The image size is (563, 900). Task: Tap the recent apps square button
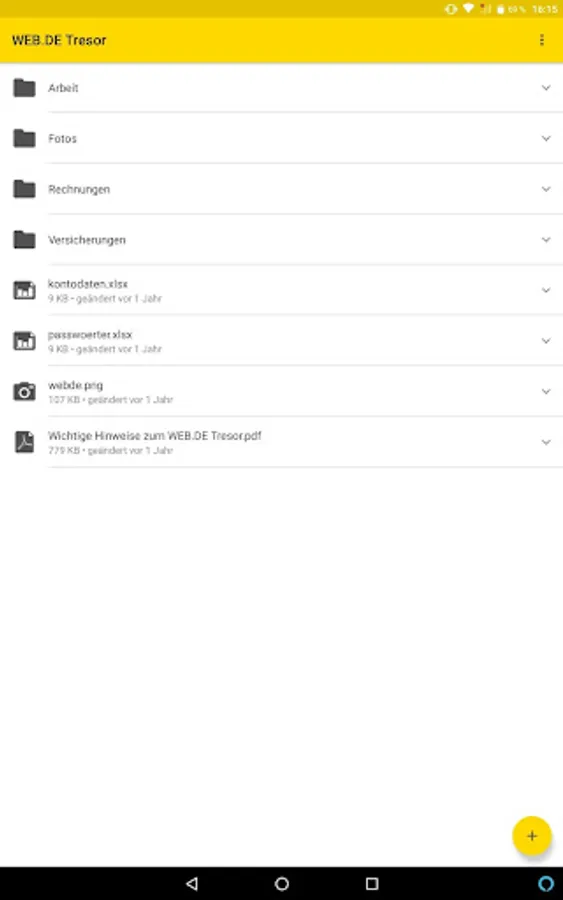pyautogui.click(x=372, y=883)
